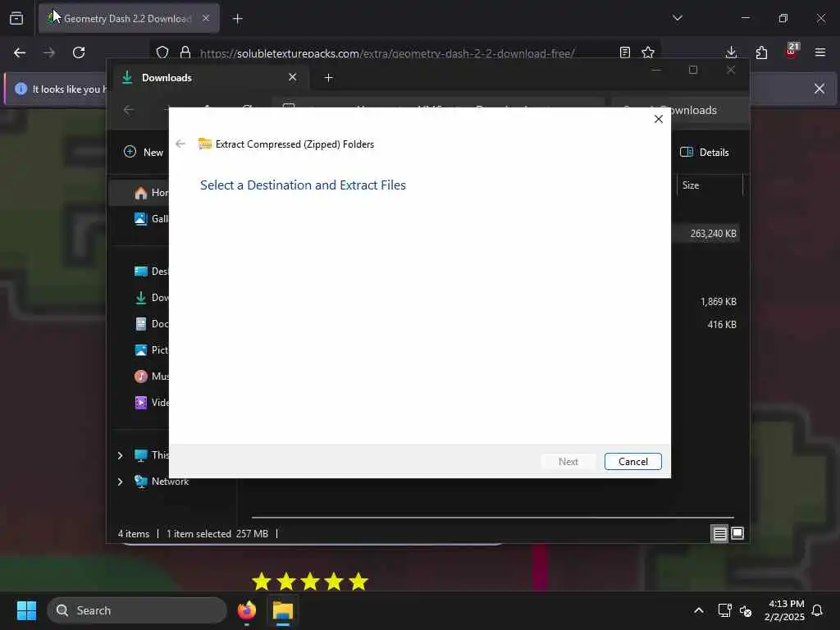This screenshot has height=630, width=840.
Task: Expand This PC in Explorer sidebar
Action: click(120, 455)
